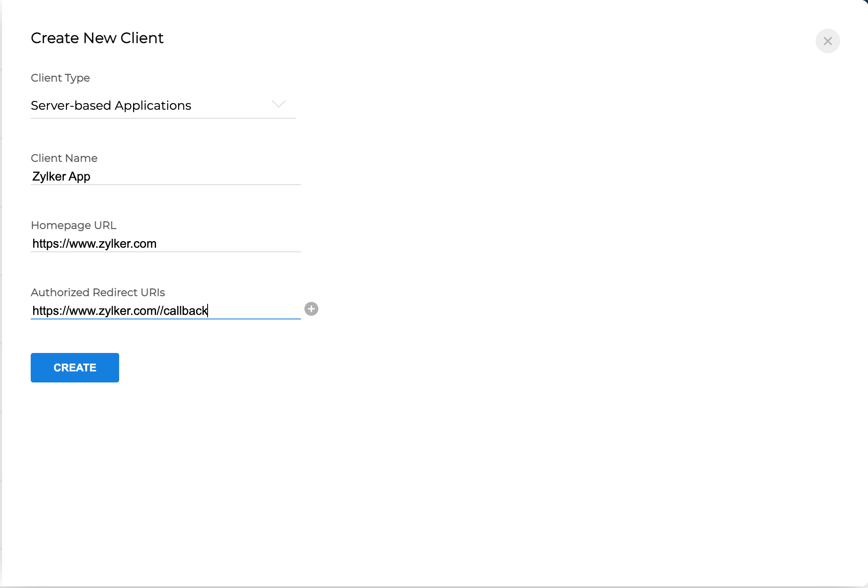This screenshot has height=588, width=868.
Task: Click the 'Client Type' label
Action: [60, 78]
